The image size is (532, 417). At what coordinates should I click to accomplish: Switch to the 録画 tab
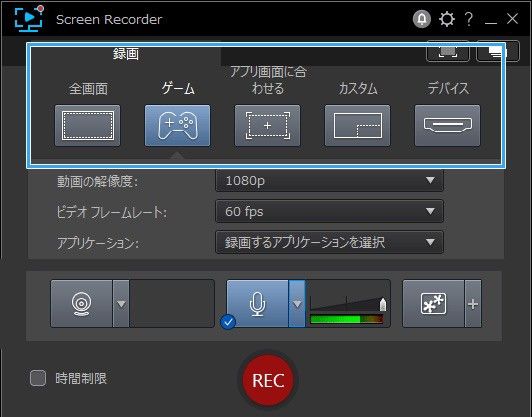(126, 54)
